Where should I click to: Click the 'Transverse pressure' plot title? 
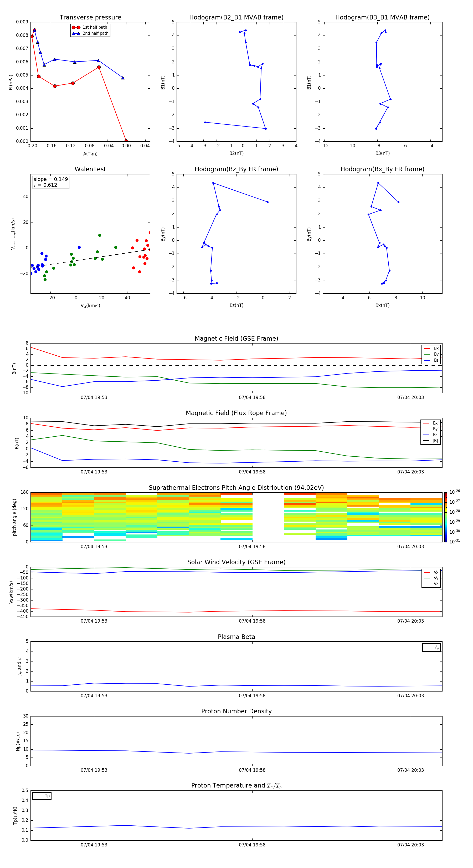click(90, 18)
